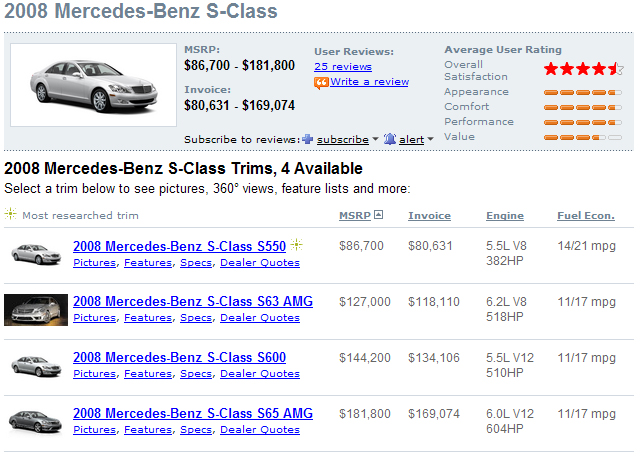Click the most researched star beside S550
640x456 pixels.
296,245
